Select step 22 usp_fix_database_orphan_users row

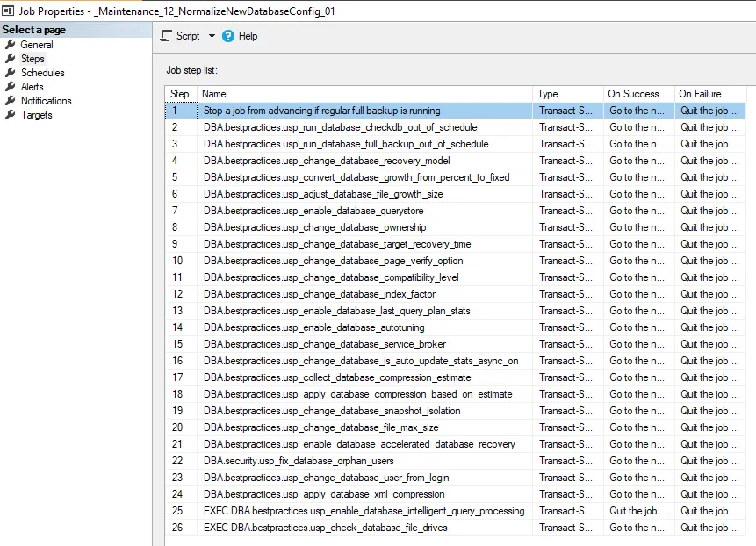click(351, 461)
